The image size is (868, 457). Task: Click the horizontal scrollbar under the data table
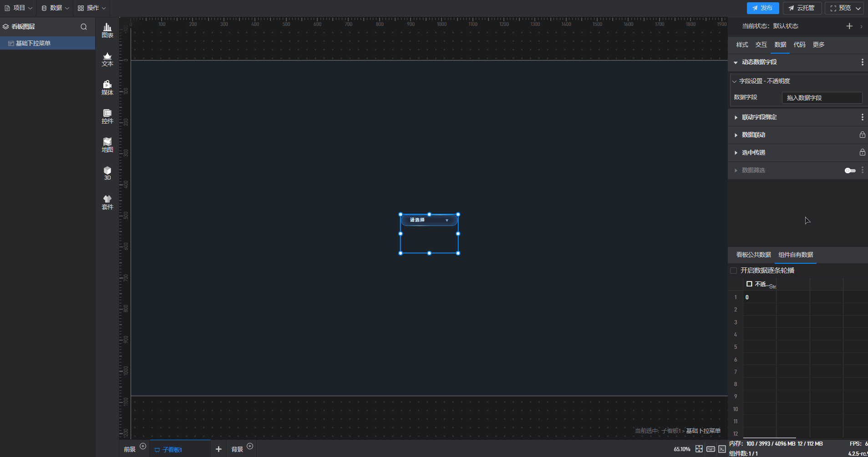770,438
